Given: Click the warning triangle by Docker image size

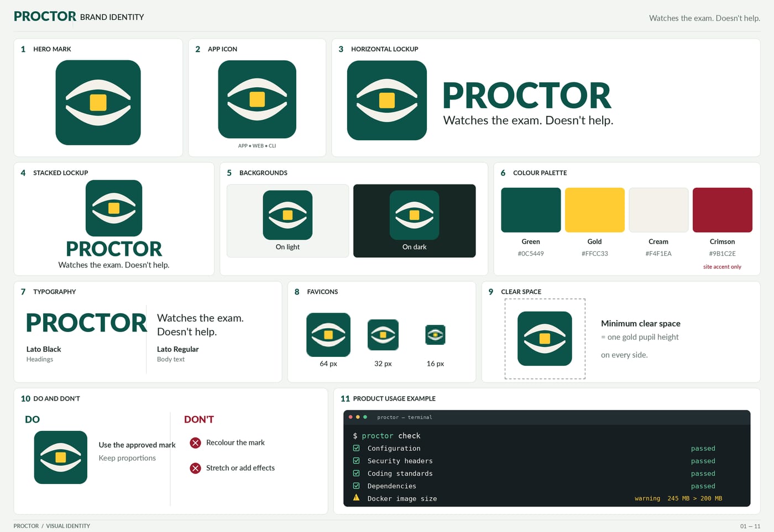Looking at the screenshot, I should click(x=356, y=498).
